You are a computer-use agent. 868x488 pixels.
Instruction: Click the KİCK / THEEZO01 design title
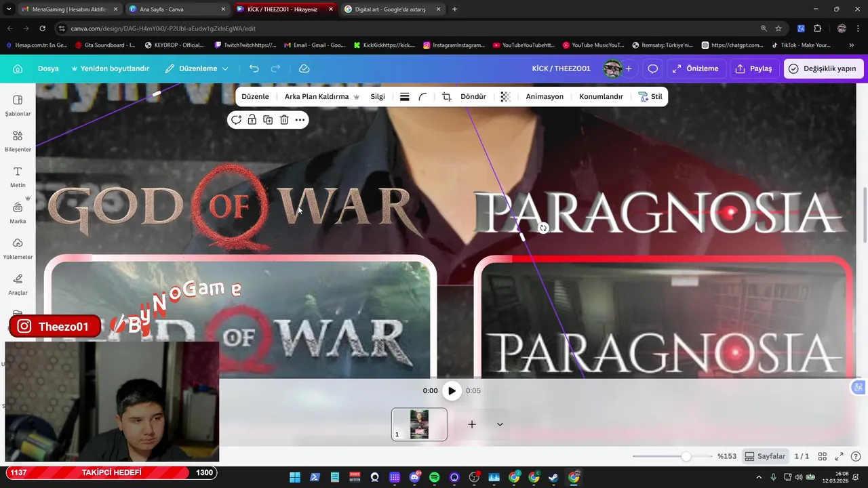coord(561,68)
